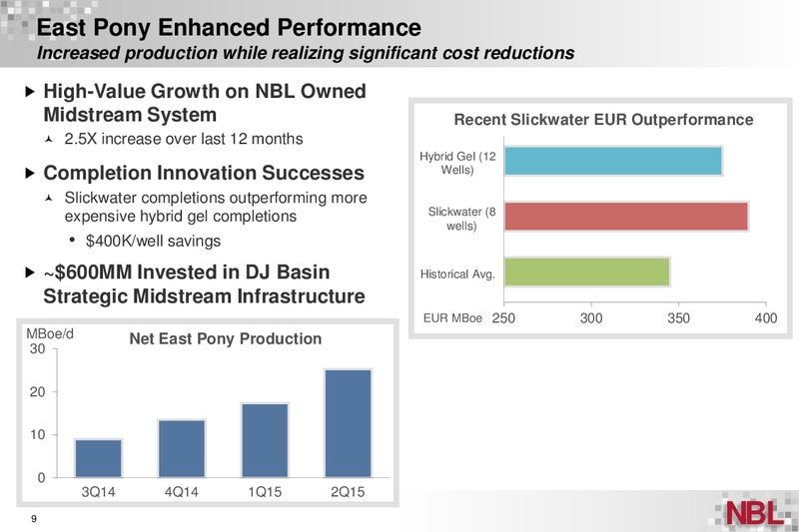799x532 pixels.
Task: Click the text 'High-Value Growth on NBL Owned'
Action: (205, 91)
